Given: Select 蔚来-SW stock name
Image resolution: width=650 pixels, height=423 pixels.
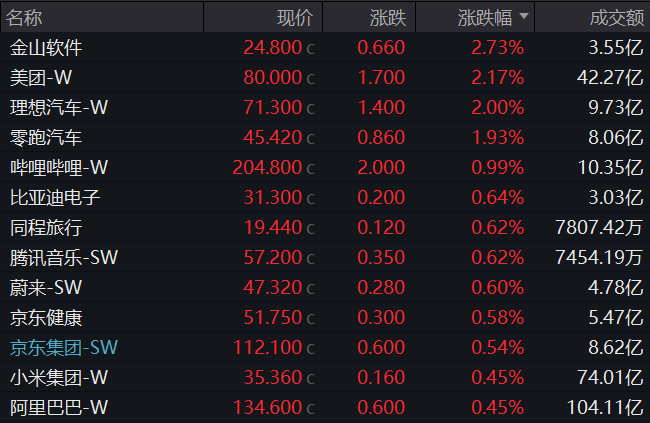Looking at the screenshot, I should [x=46, y=288].
